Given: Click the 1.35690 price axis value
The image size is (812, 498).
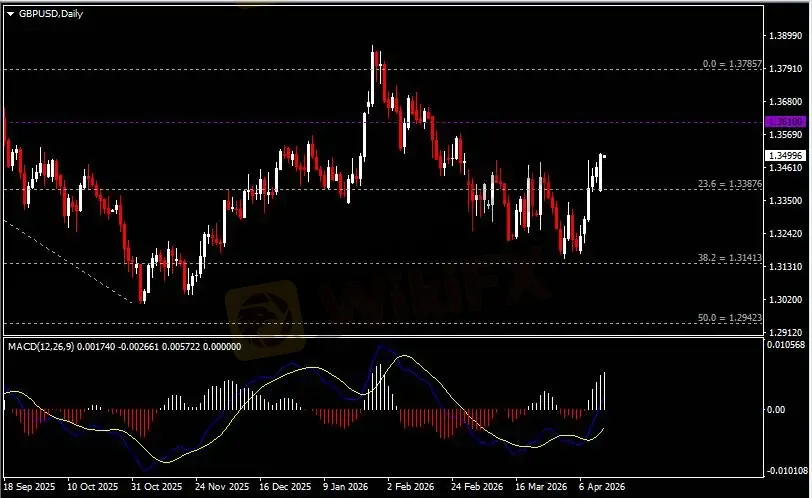Looking at the screenshot, I should (785, 135).
